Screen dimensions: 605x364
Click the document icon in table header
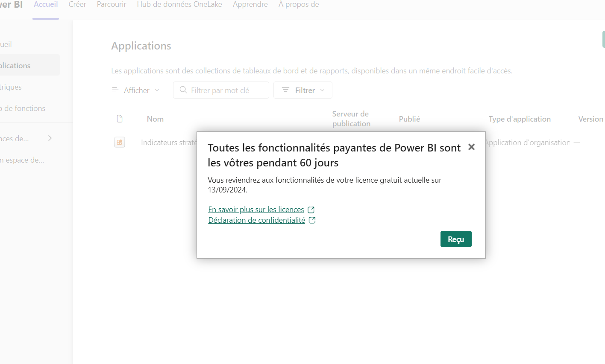pyautogui.click(x=120, y=119)
